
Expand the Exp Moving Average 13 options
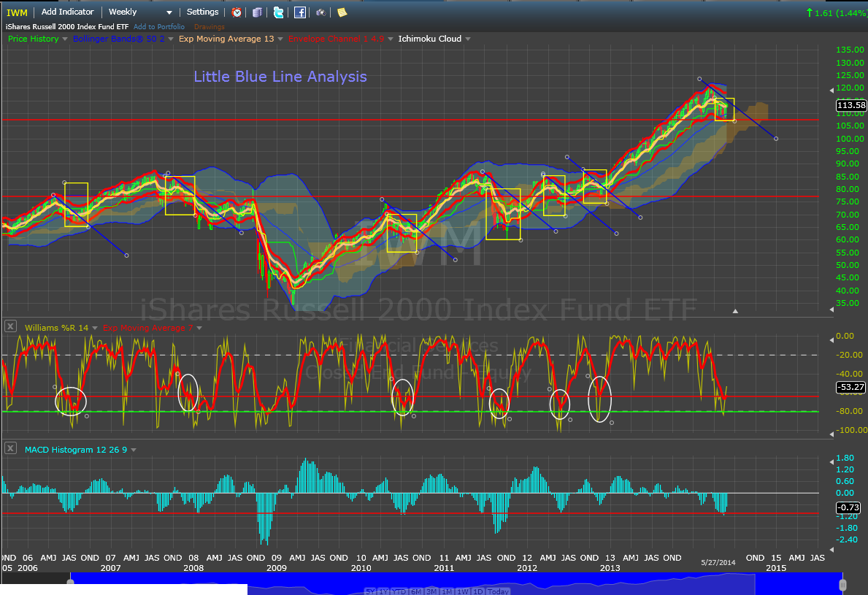(280, 39)
